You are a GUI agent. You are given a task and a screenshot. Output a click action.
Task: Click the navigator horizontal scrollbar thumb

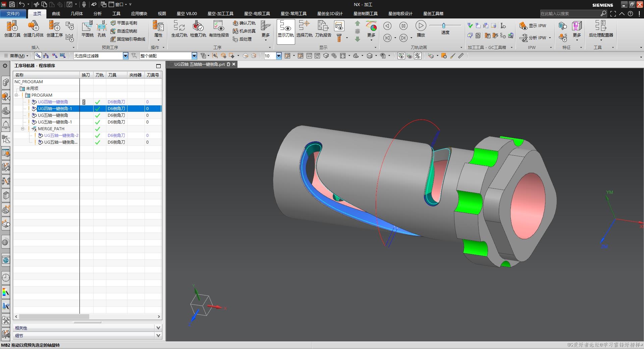[x=54, y=316]
